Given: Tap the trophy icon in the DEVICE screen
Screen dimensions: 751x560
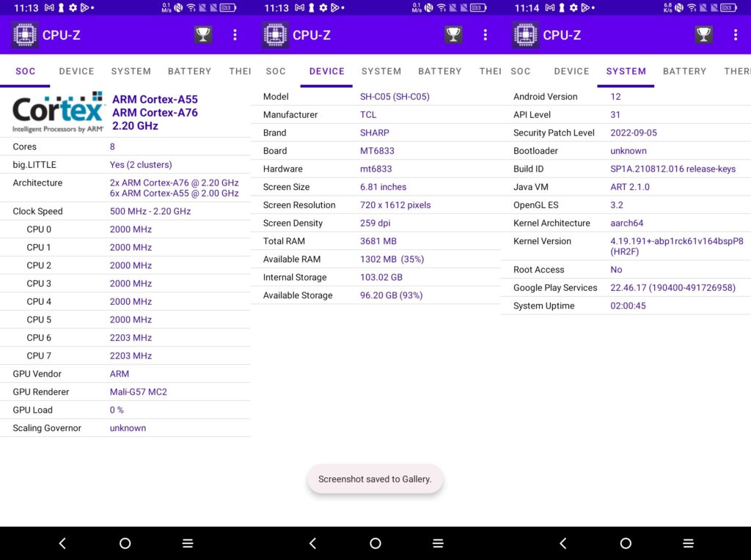Looking at the screenshot, I should pyautogui.click(x=453, y=34).
